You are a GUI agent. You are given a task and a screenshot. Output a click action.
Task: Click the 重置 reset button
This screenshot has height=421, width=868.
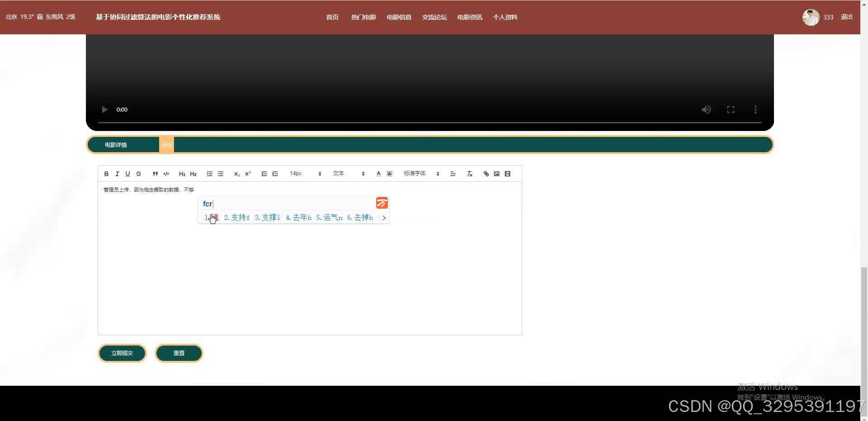[x=179, y=353]
